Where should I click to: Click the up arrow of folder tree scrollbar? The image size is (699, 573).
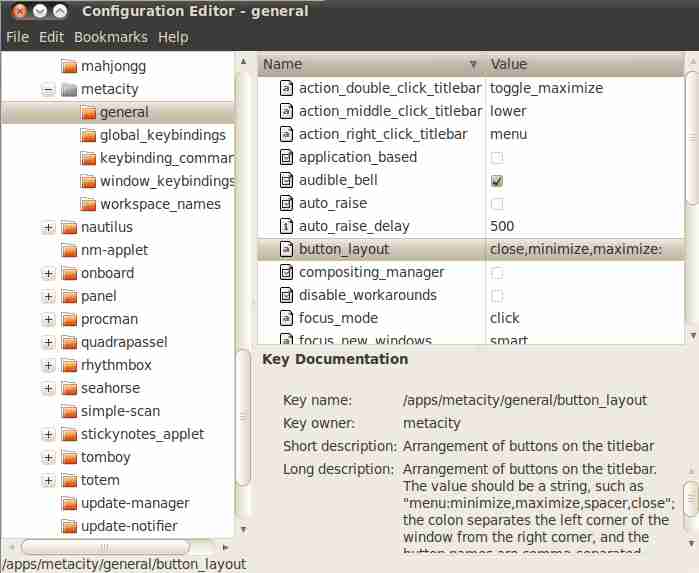pyautogui.click(x=243, y=62)
